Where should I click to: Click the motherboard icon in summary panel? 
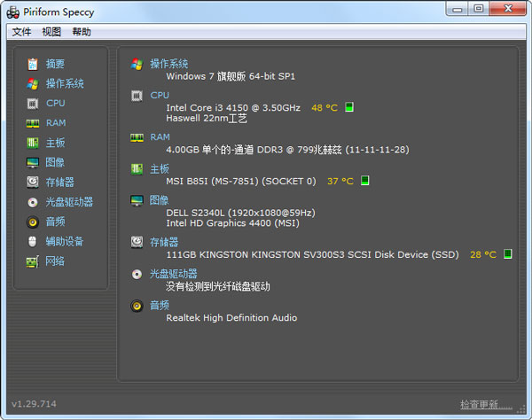[137, 169]
